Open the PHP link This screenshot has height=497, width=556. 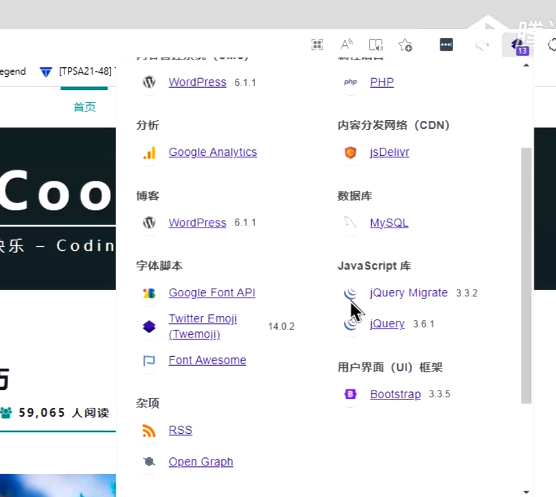(382, 82)
